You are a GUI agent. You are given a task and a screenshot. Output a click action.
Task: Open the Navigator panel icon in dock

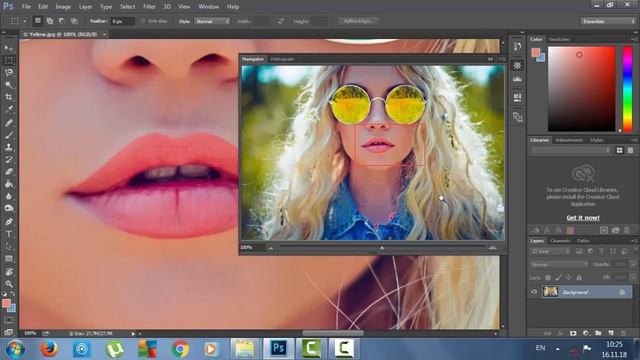[x=518, y=65]
